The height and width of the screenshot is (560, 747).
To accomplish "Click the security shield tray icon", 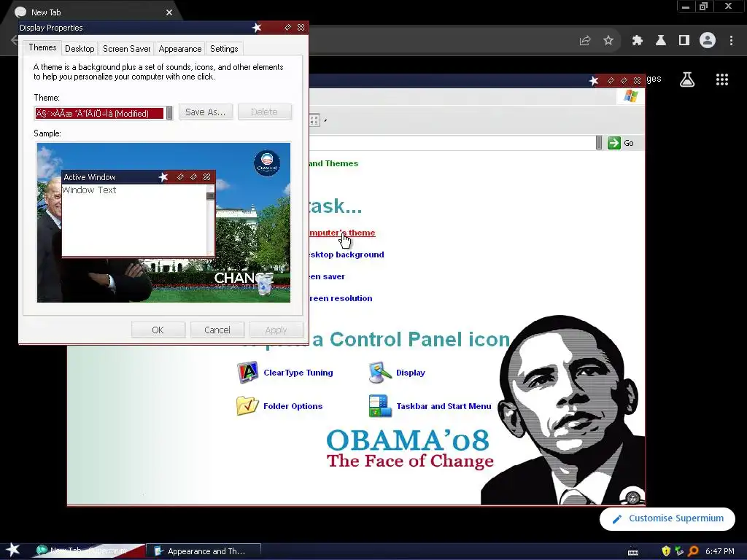I will (666, 551).
